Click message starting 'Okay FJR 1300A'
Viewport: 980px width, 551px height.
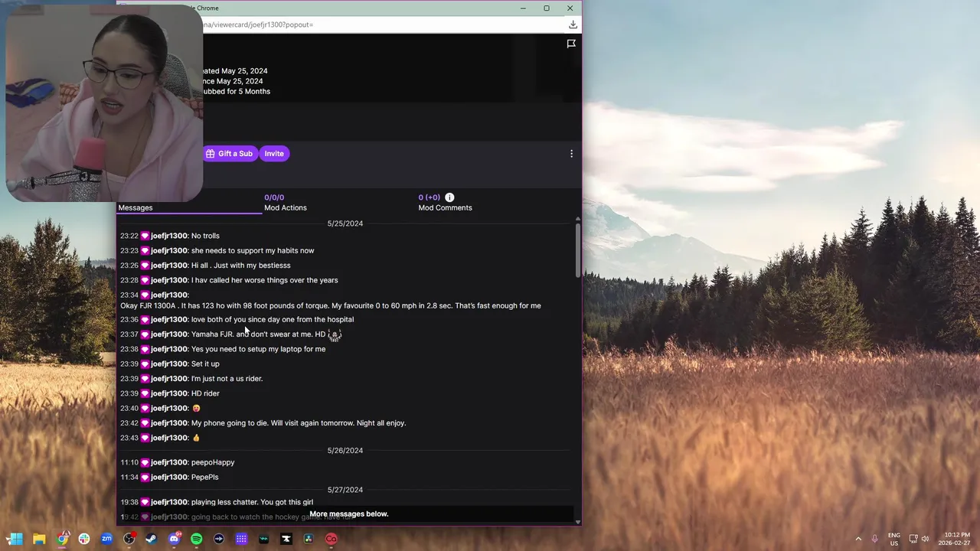pos(331,305)
